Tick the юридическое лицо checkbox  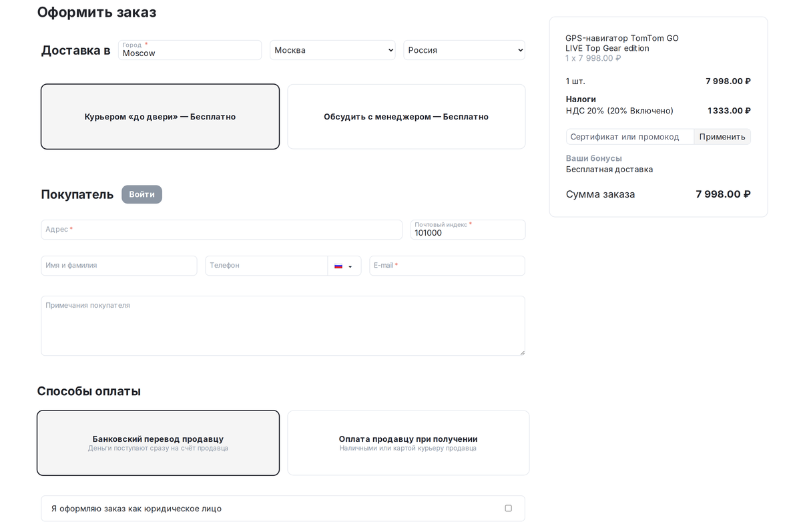(x=508, y=508)
